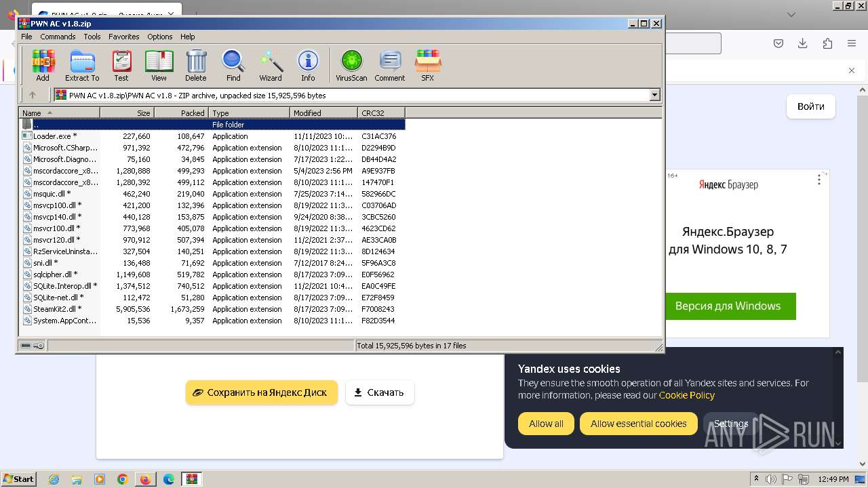Open Microsoft Edge from taskbar

click(169, 479)
